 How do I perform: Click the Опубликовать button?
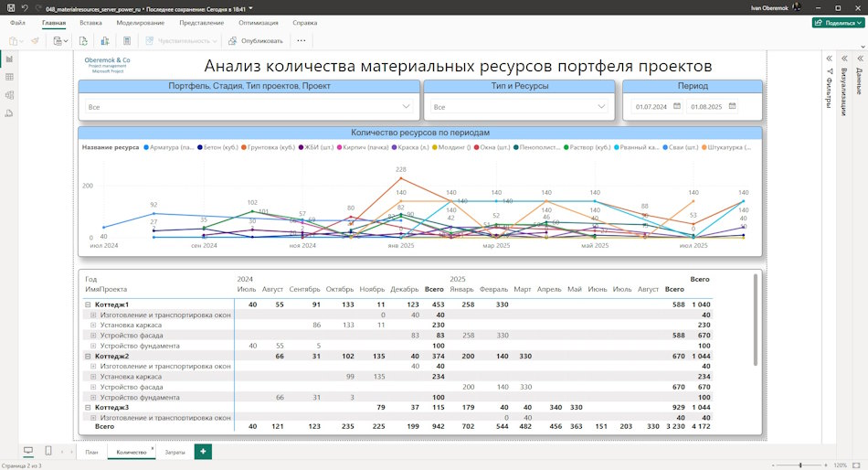pyautogui.click(x=256, y=40)
